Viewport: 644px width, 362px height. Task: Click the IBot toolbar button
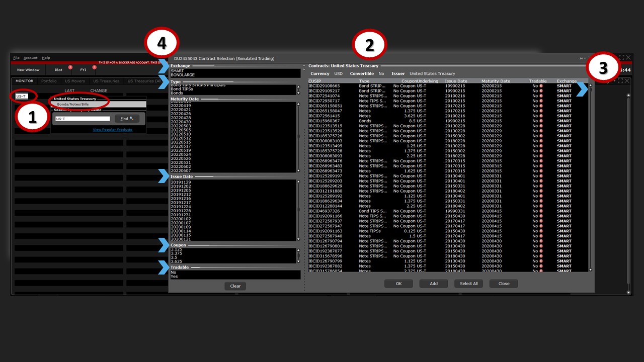58,70
